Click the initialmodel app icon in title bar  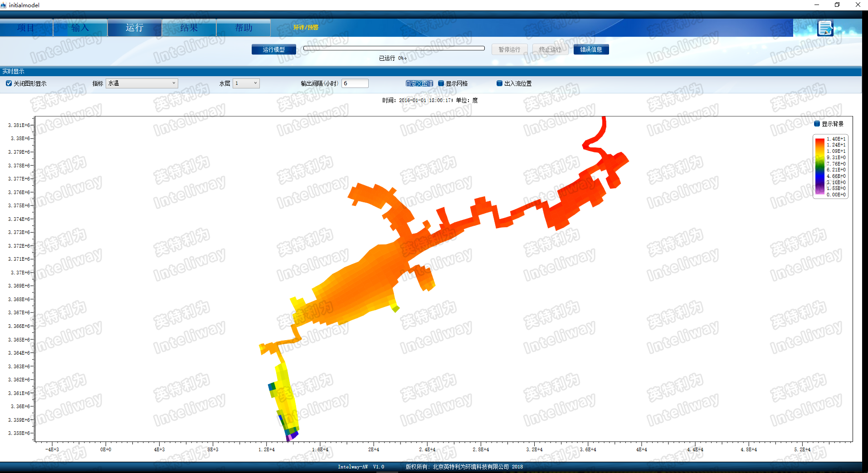(4, 5)
